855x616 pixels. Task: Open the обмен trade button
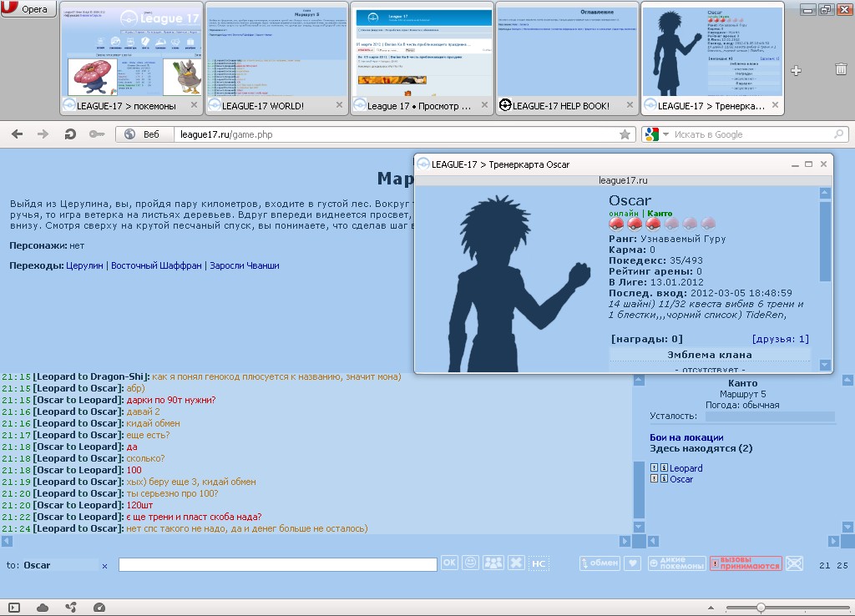[600, 563]
